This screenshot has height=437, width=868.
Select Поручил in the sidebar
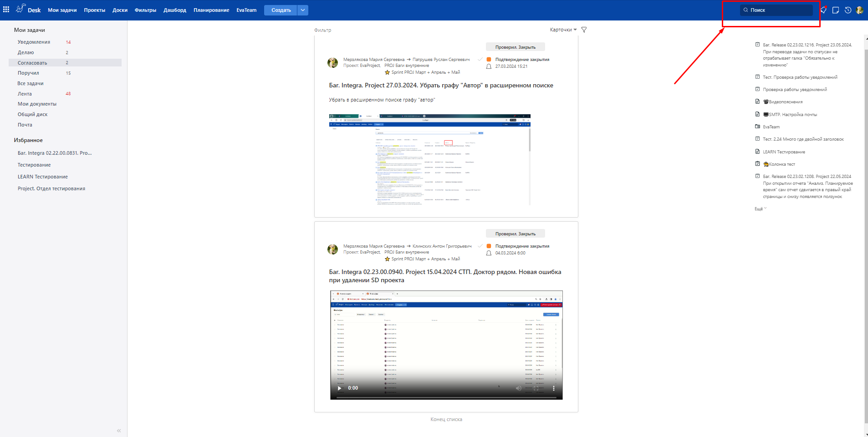pyautogui.click(x=28, y=73)
